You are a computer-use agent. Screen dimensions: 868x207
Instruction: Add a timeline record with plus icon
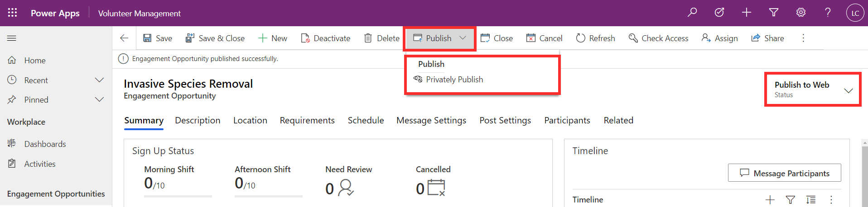pyautogui.click(x=770, y=200)
